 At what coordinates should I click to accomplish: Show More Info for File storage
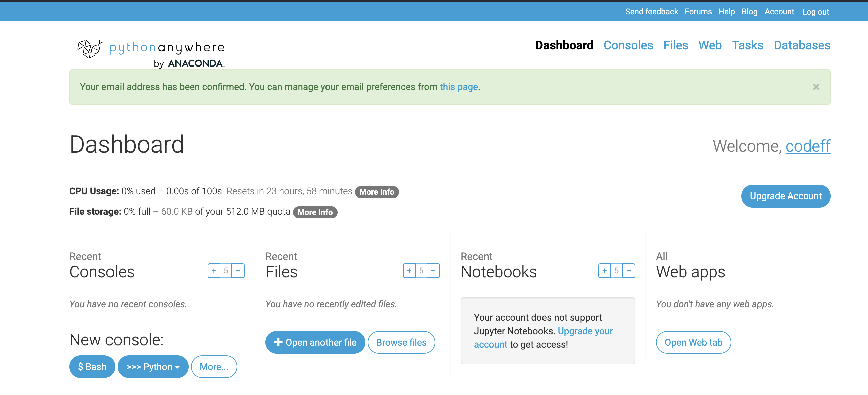click(x=315, y=212)
